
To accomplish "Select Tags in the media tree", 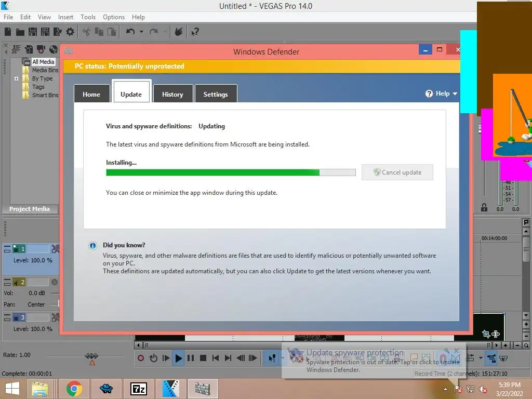I will tap(38, 87).
